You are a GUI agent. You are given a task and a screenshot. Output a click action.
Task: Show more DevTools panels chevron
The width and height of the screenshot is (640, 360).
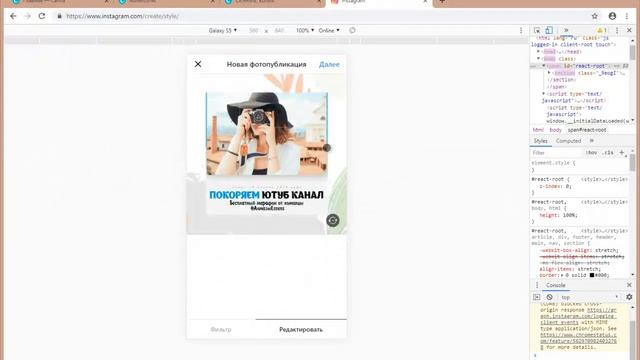click(566, 31)
